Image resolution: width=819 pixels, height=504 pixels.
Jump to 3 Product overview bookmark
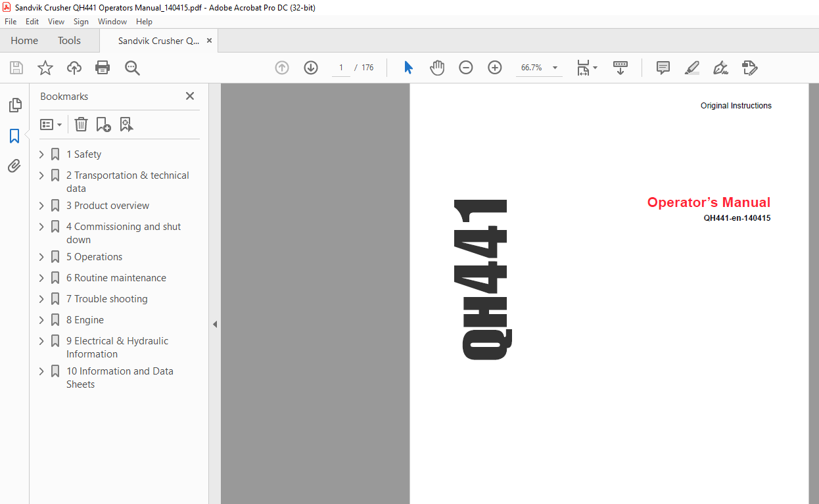tap(108, 206)
